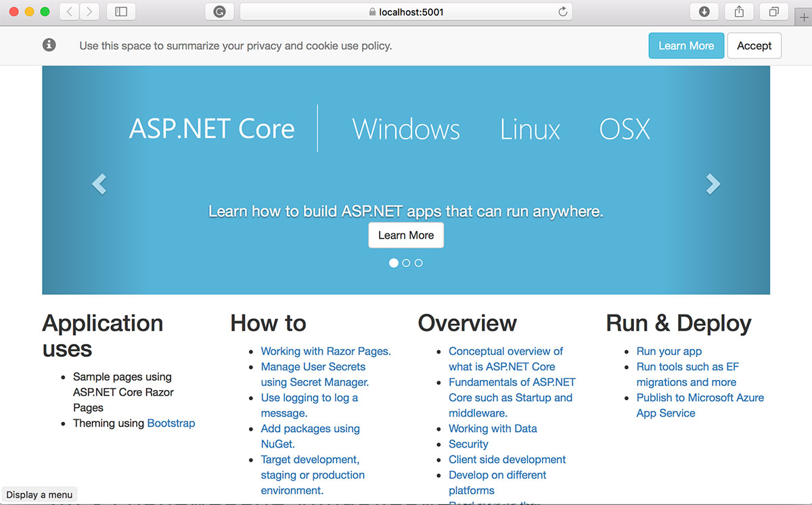
Task: Go to the previous carousel slide
Action: click(x=99, y=183)
